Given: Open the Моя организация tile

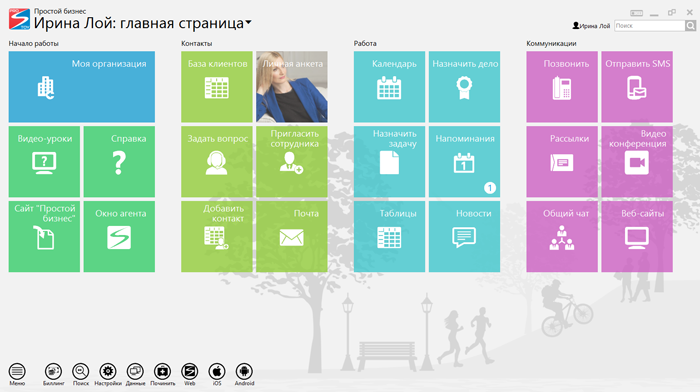Looking at the screenshot, I should 82,87.
